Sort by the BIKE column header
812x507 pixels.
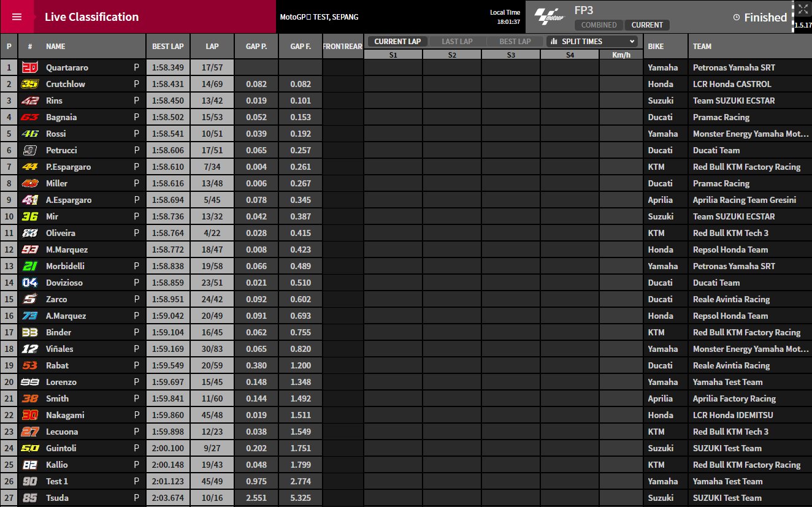[656, 47]
